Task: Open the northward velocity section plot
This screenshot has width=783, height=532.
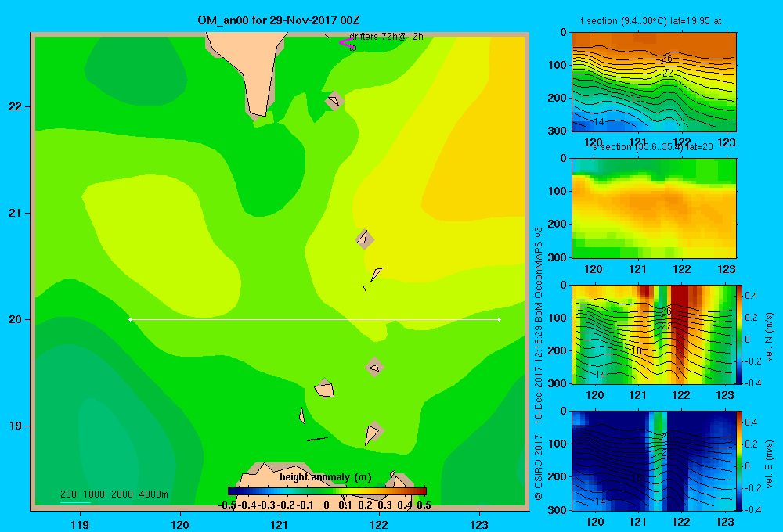Action: tap(653, 334)
